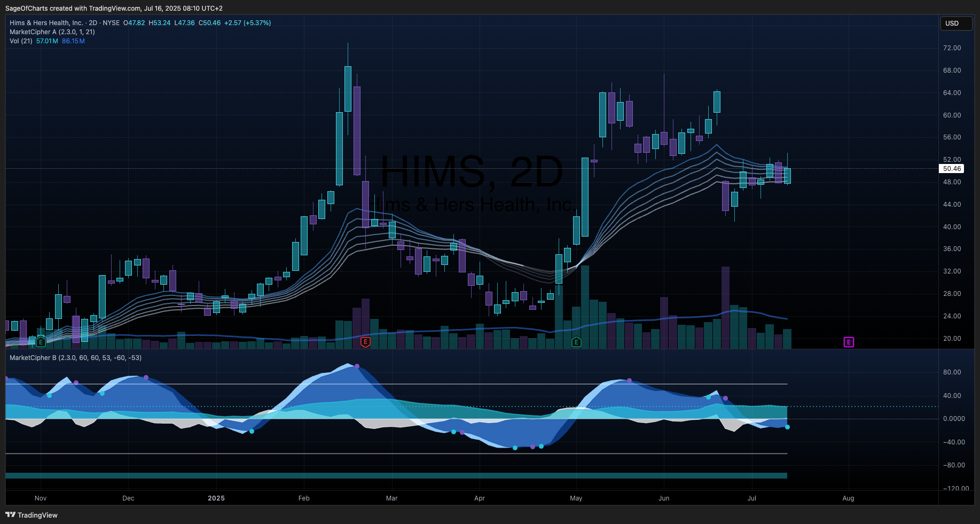Click the 20.00 price scale label
The image size is (980, 524).
click(952, 339)
